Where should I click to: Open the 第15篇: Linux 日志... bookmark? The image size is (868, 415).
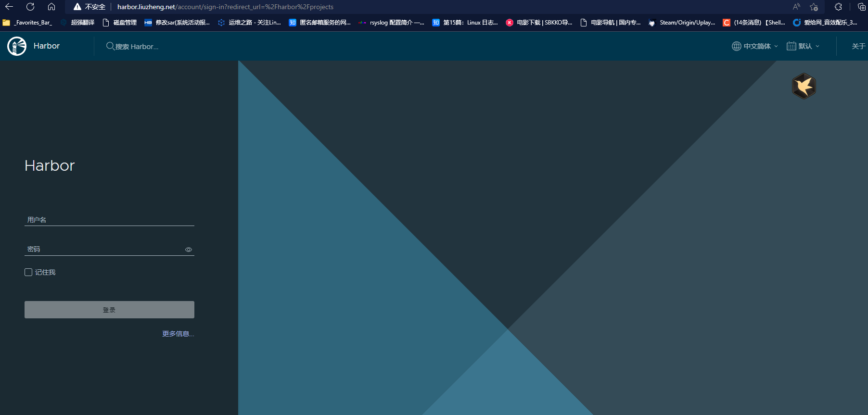(x=465, y=23)
